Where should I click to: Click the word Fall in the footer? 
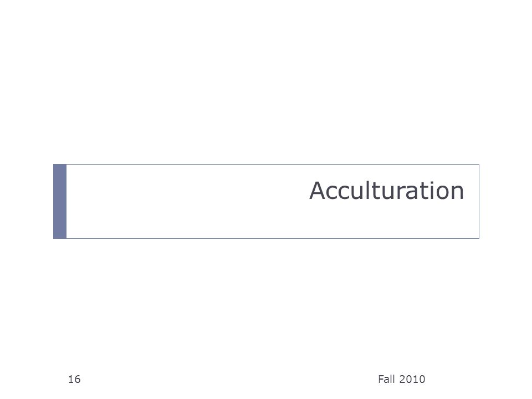[x=387, y=379]
